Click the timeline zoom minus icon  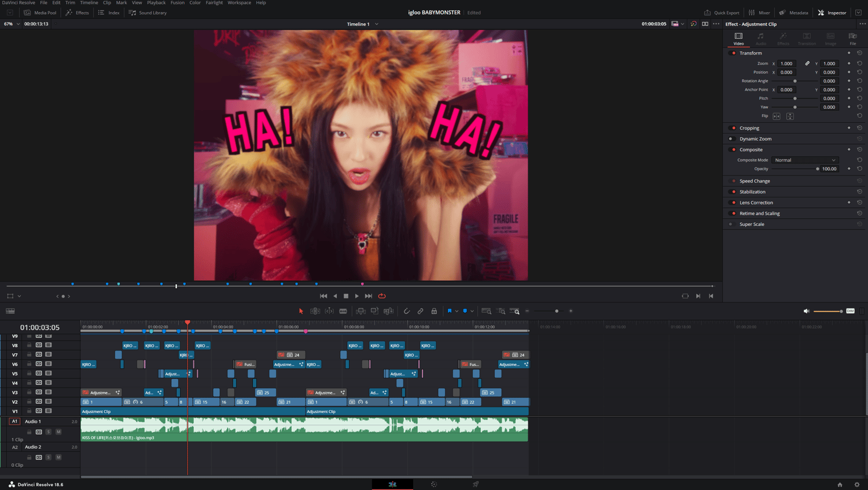[527, 311]
